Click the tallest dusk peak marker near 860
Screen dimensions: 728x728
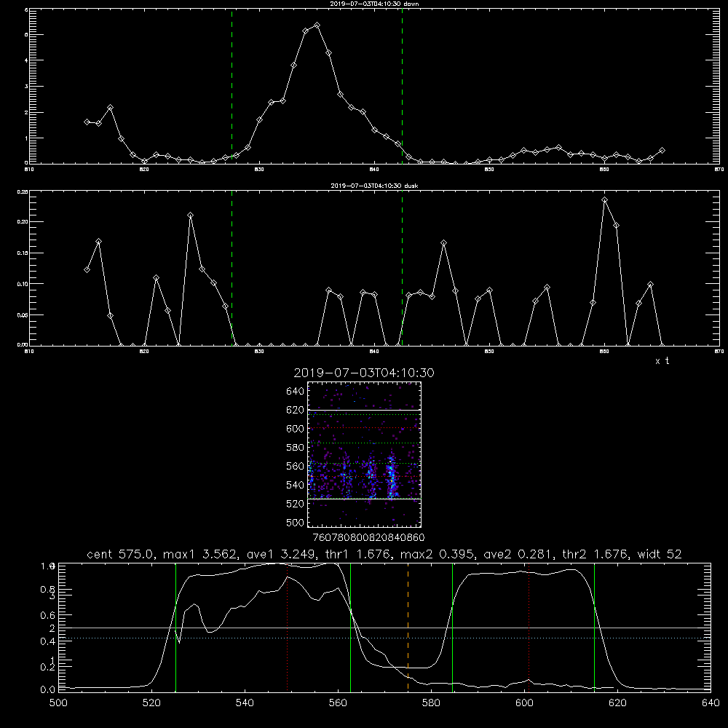click(x=604, y=200)
